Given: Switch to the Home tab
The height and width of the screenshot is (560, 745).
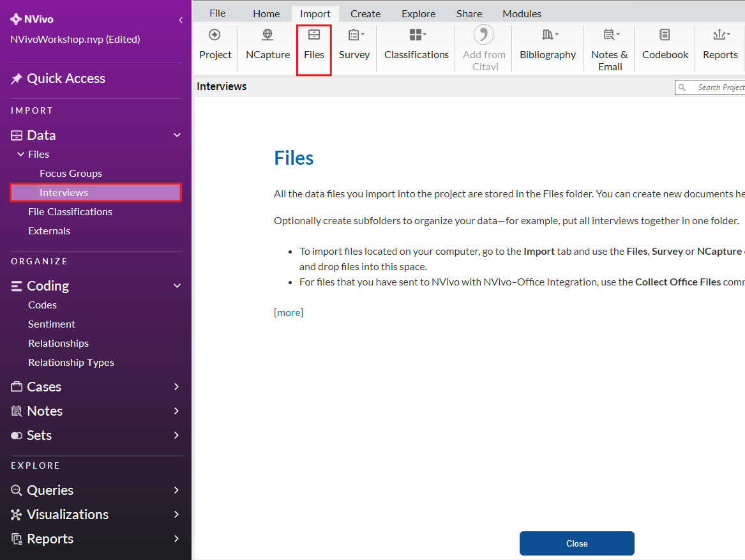Looking at the screenshot, I should tap(266, 14).
